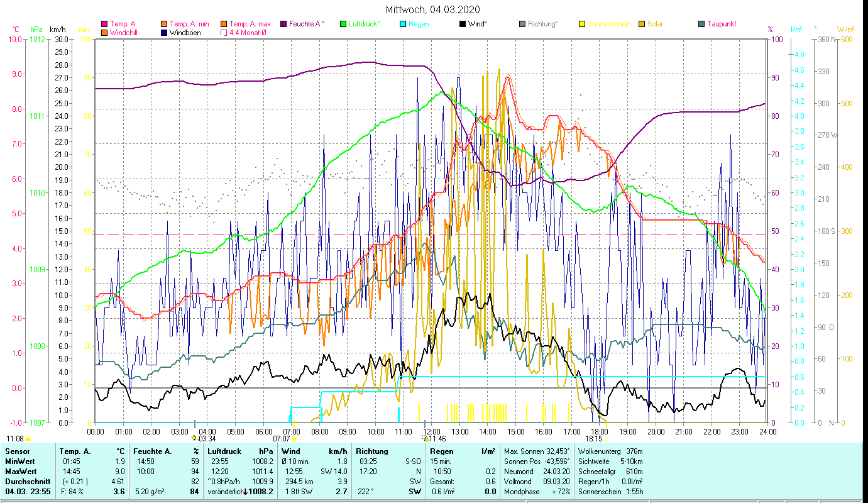Click the Sonnen Pos -43,596° entry
868x503 pixels.
coord(537,462)
